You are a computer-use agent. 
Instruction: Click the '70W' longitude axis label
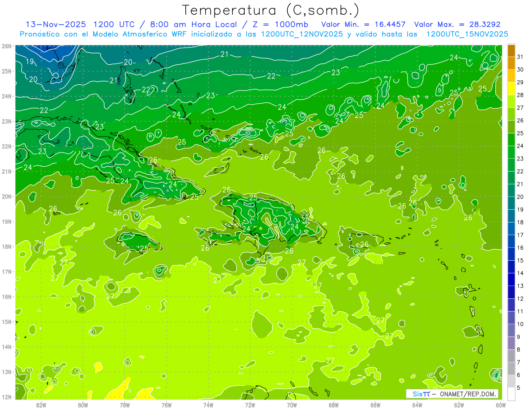pos(292,405)
